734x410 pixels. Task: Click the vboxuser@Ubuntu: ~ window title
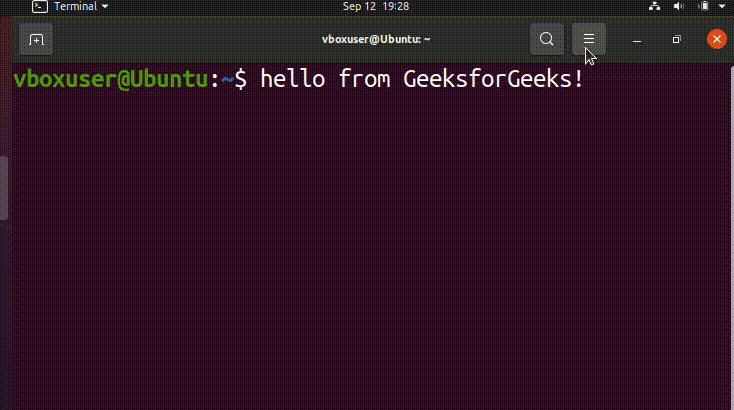(x=375, y=39)
